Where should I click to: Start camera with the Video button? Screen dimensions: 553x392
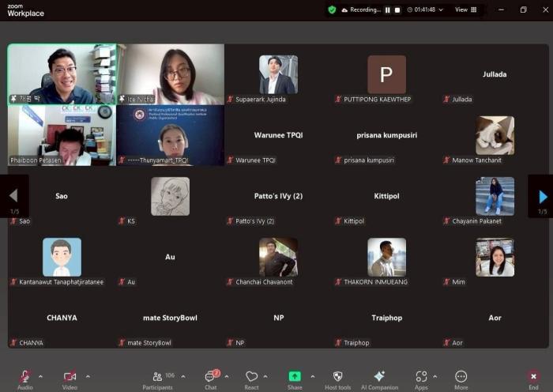70,380
